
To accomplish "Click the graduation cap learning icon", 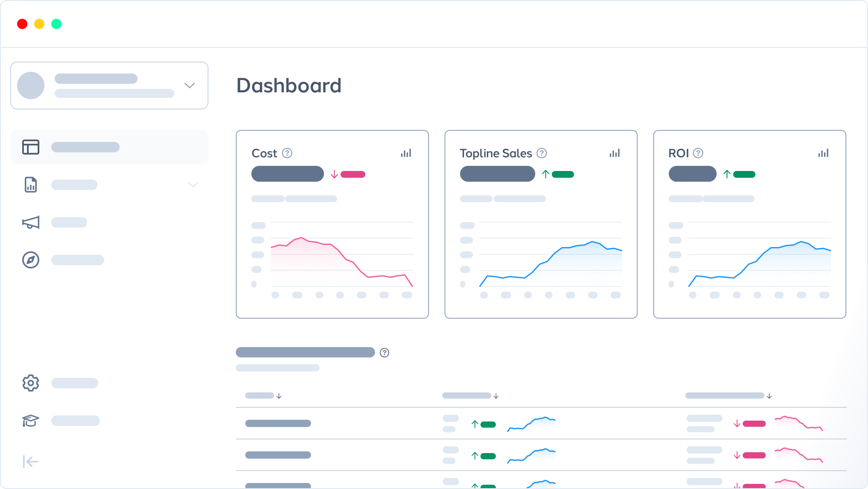I will pyautogui.click(x=31, y=421).
